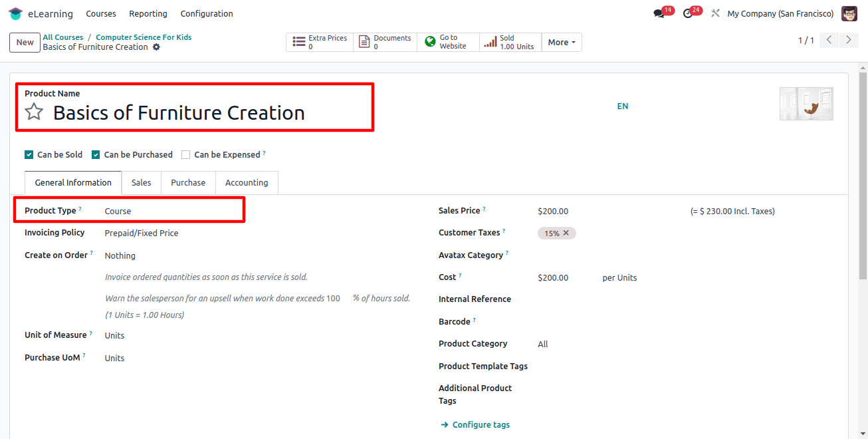Image resolution: width=868 pixels, height=439 pixels.
Task: Click the Configure tags link
Action: tap(475, 425)
